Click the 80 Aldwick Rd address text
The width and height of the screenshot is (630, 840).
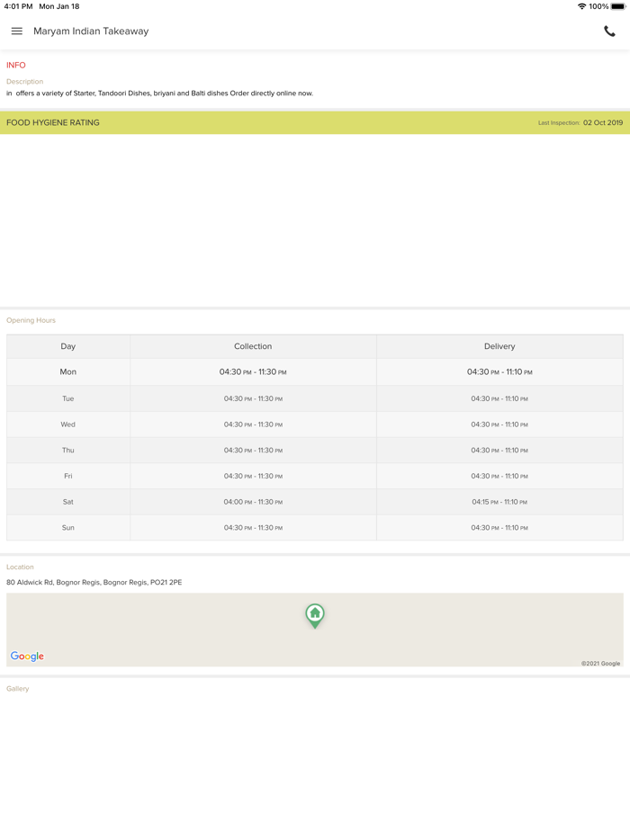tap(94, 582)
